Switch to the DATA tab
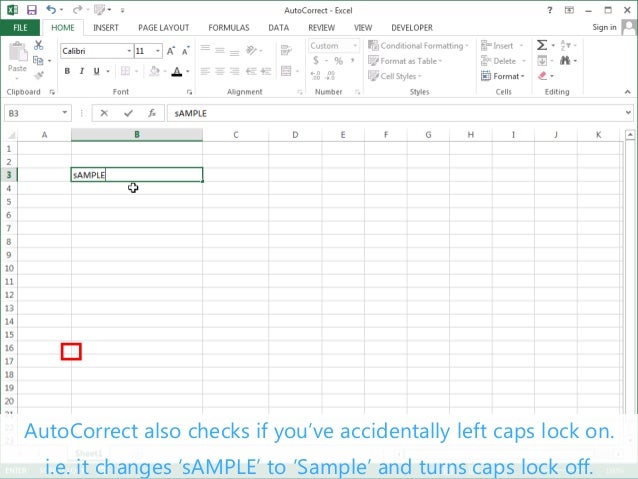Screen dimensions: 638x479 tap(279, 28)
